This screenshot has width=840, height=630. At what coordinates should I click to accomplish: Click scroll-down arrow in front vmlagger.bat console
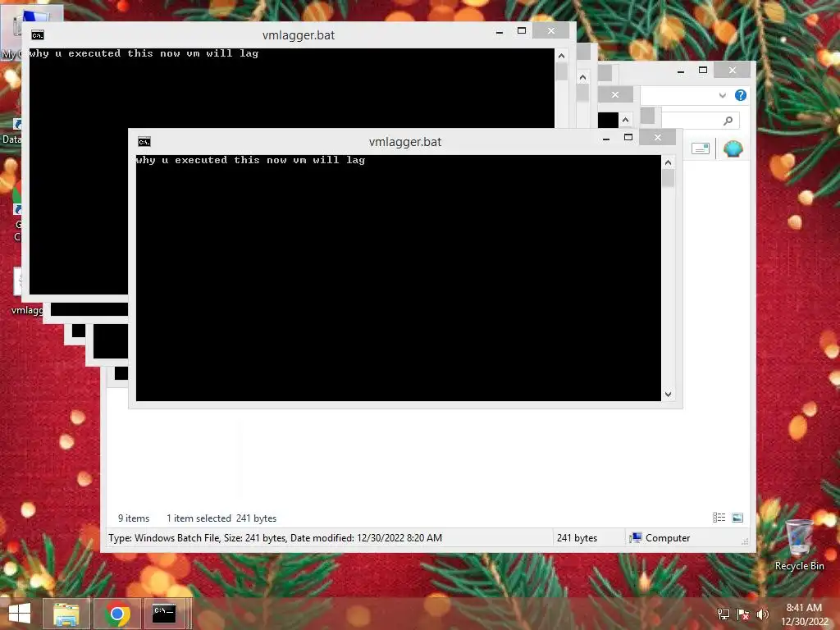tap(668, 395)
